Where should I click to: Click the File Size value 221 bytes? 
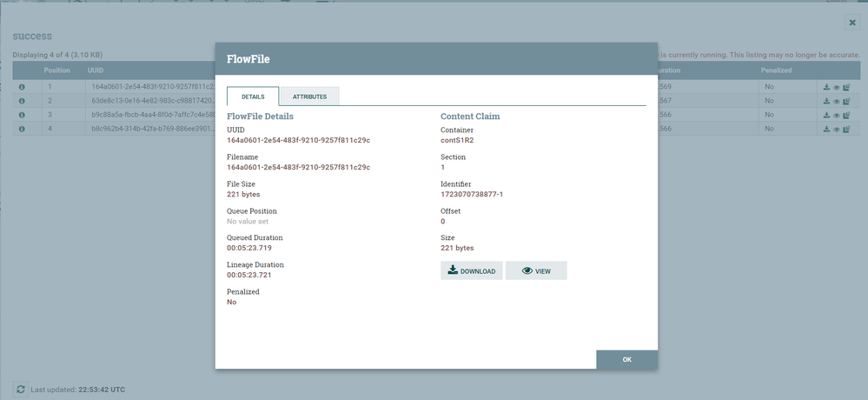pyautogui.click(x=243, y=195)
